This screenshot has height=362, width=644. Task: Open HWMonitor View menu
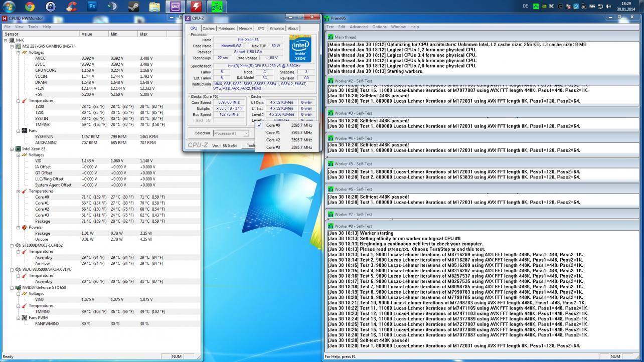coord(19,27)
